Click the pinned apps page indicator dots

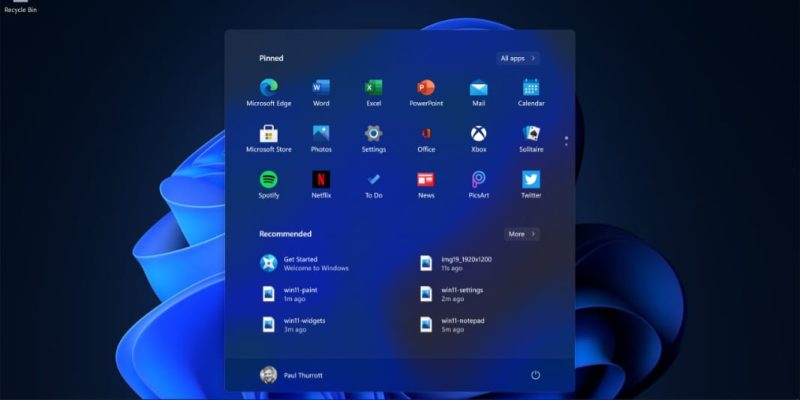tap(566, 140)
